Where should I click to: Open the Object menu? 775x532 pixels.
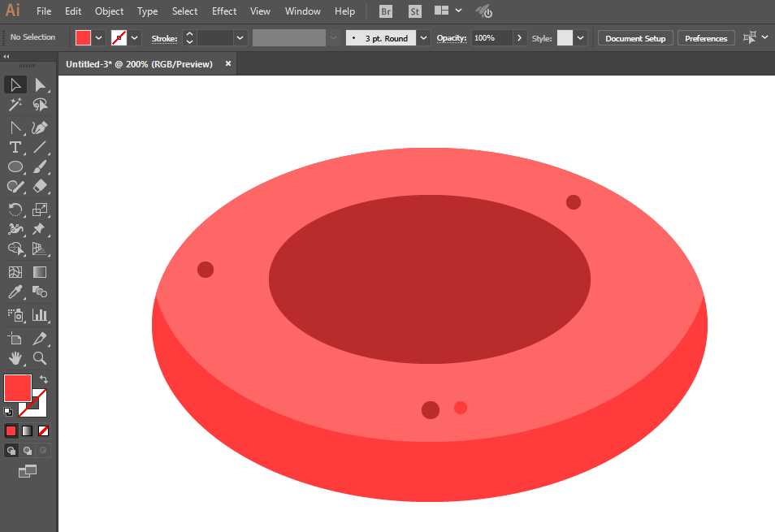[x=109, y=11]
